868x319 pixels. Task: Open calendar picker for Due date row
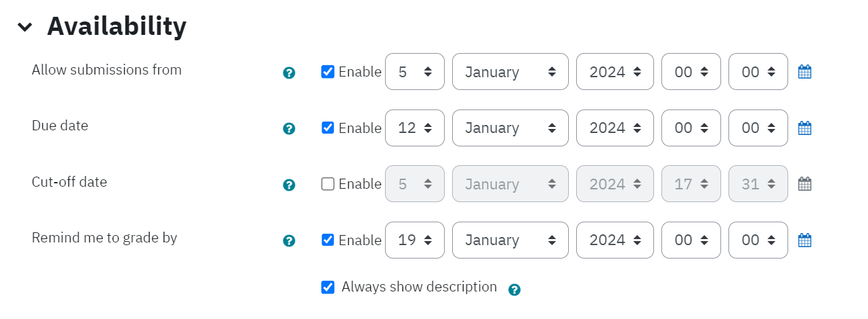[805, 128]
